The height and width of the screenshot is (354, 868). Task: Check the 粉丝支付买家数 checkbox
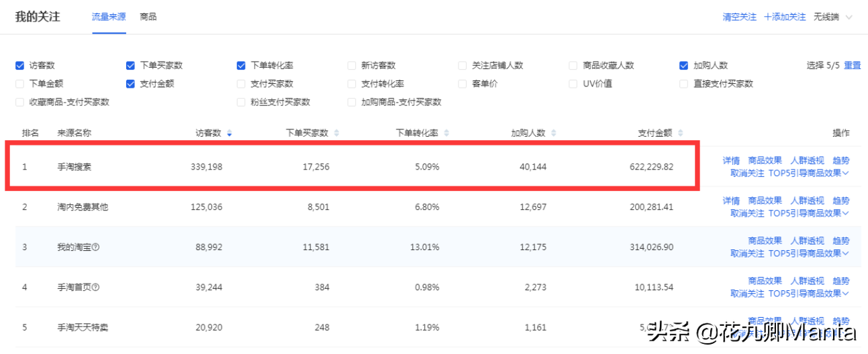(241, 102)
